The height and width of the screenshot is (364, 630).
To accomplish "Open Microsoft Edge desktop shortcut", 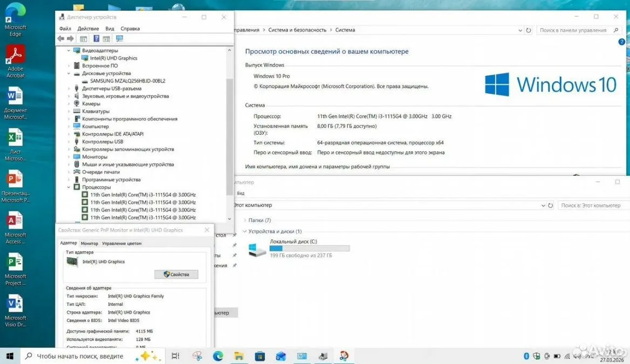I will click(15, 19).
